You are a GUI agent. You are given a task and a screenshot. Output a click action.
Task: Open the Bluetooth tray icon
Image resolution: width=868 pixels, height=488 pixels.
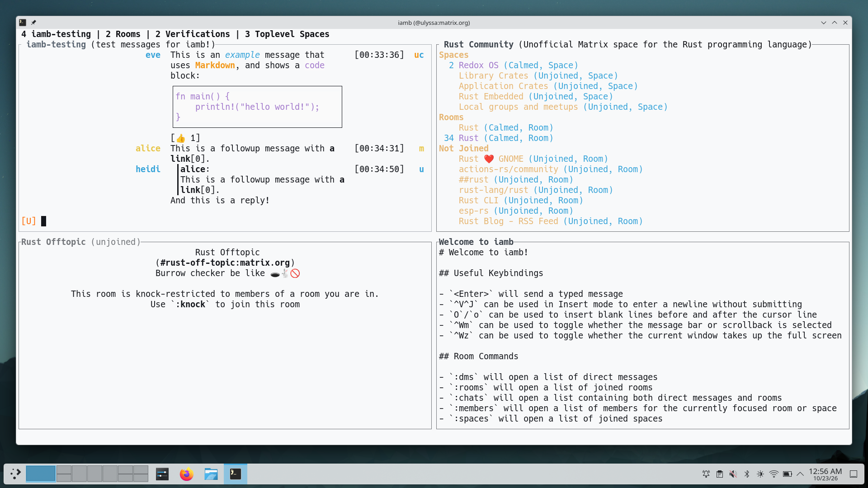click(747, 474)
